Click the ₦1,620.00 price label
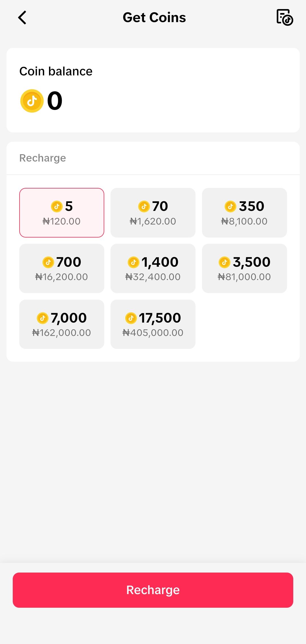This screenshot has width=306, height=644. 153,221
